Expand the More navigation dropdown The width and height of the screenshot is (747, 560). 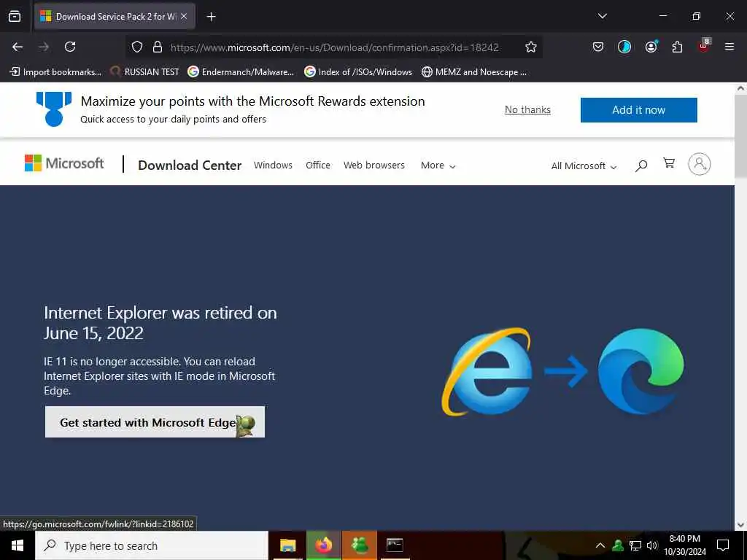(x=438, y=166)
